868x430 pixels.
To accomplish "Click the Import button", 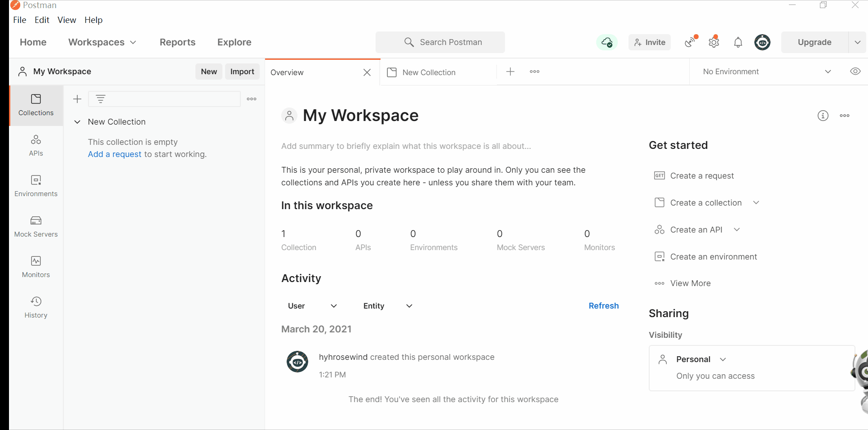I will (x=242, y=72).
